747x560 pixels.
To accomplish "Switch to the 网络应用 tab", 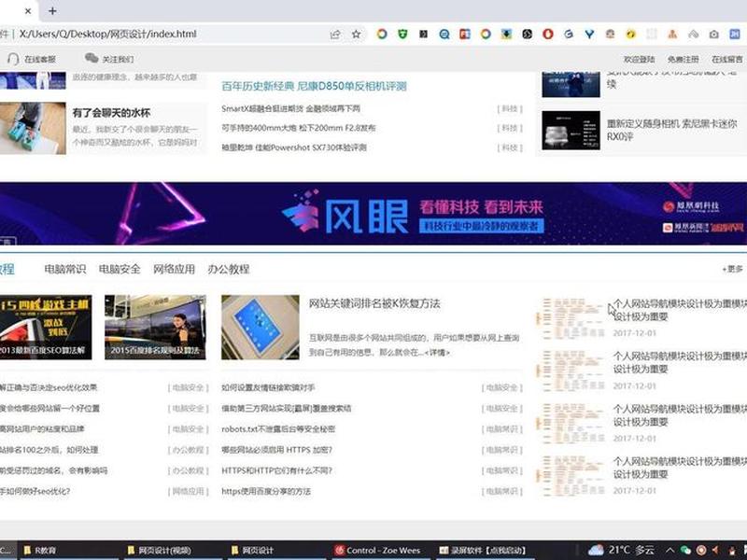I will [174, 269].
